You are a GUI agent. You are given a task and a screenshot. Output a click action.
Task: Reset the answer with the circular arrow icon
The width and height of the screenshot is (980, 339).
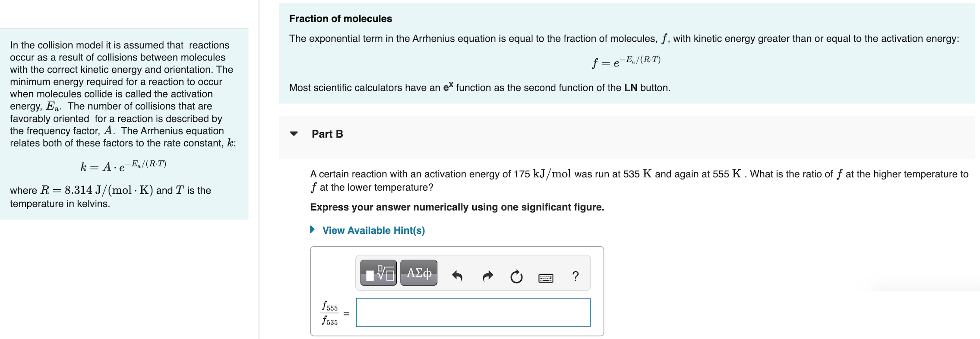pyautogui.click(x=516, y=276)
